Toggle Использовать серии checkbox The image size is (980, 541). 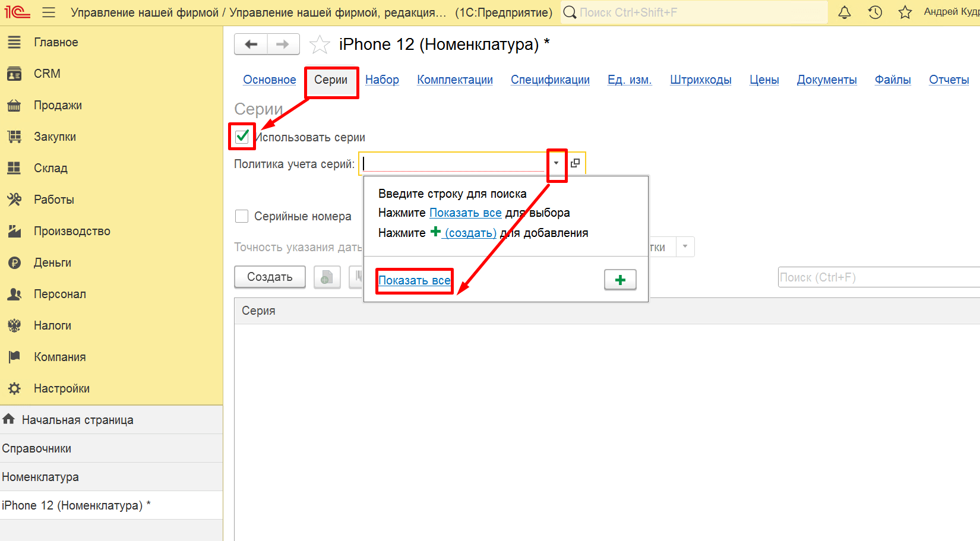point(242,137)
